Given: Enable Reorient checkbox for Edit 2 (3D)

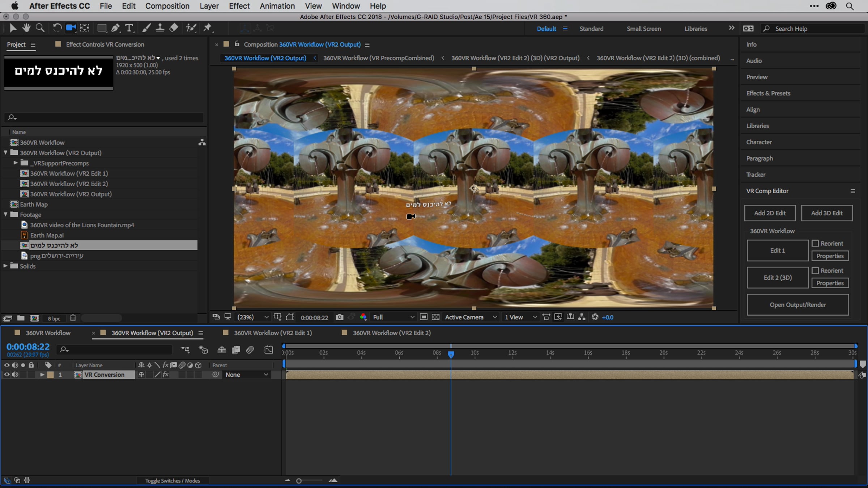Looking at the screenshot, I should 815,270.
